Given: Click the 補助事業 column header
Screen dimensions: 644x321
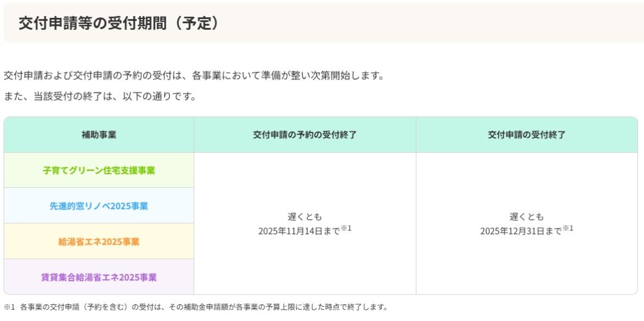Looking at the screenshot, I should coord(99,135).
